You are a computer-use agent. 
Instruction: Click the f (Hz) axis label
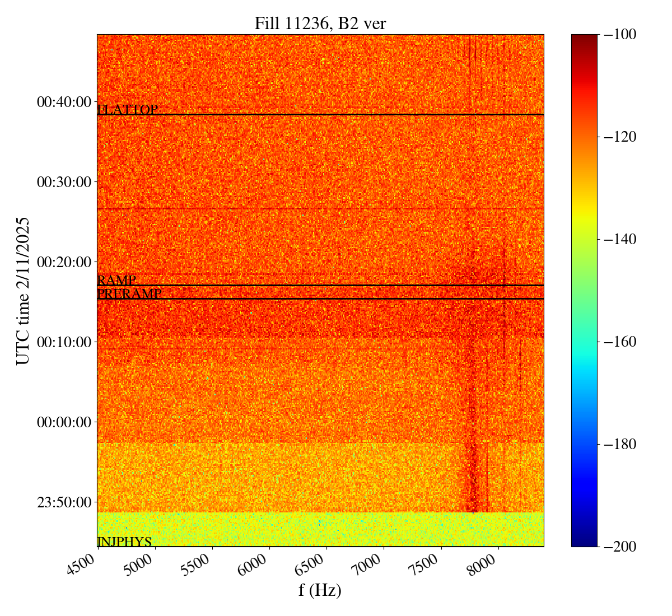(320, 590)
